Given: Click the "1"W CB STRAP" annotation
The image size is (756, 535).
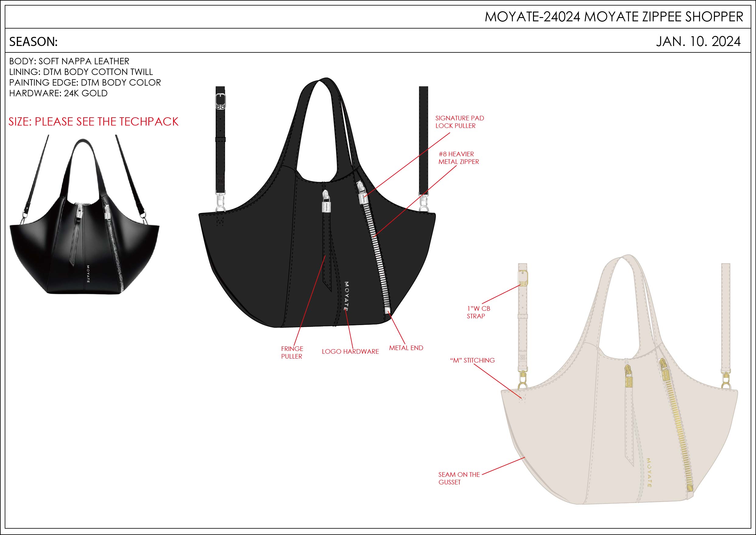Looking at the screenshot, I should click(x=479, y=312).
